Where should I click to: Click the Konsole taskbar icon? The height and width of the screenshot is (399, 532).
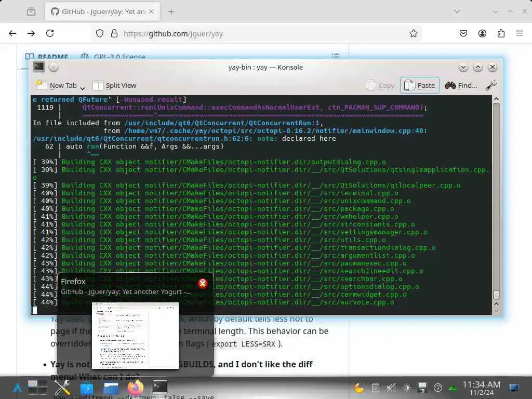pyautogui.click(x=160, y=387)
